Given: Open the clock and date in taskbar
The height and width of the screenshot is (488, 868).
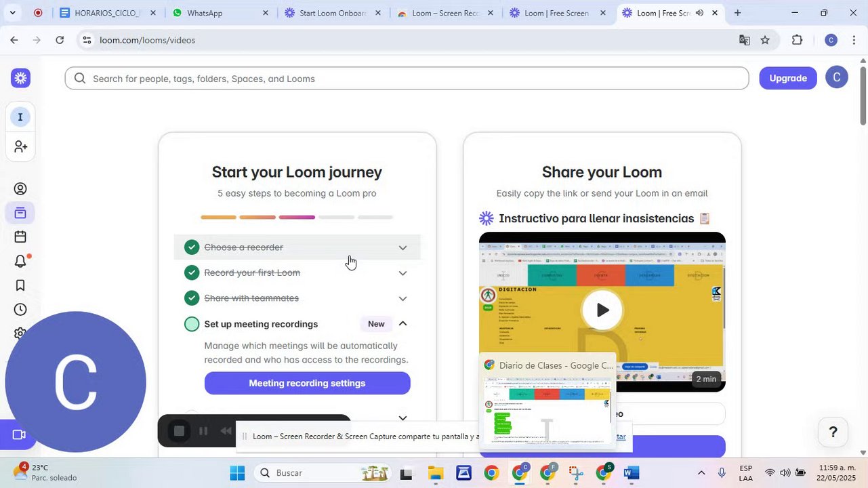Looking at the screenshot, I should point(835,472).
